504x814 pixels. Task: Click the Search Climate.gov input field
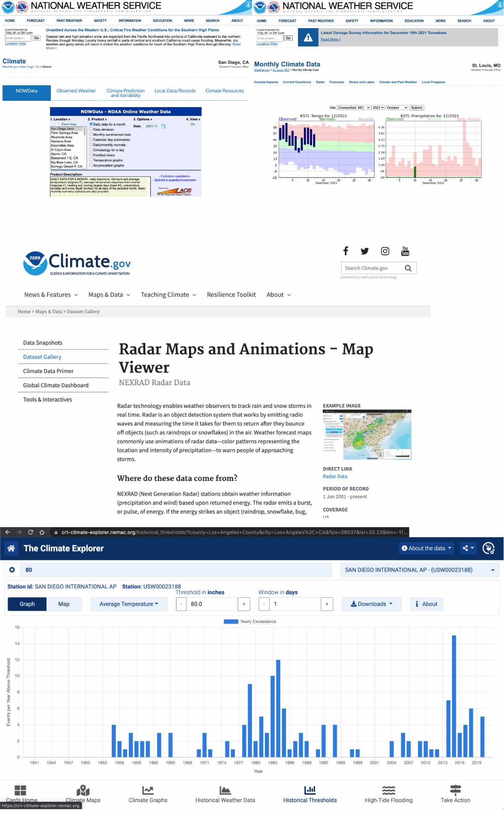tap(372, 268)
